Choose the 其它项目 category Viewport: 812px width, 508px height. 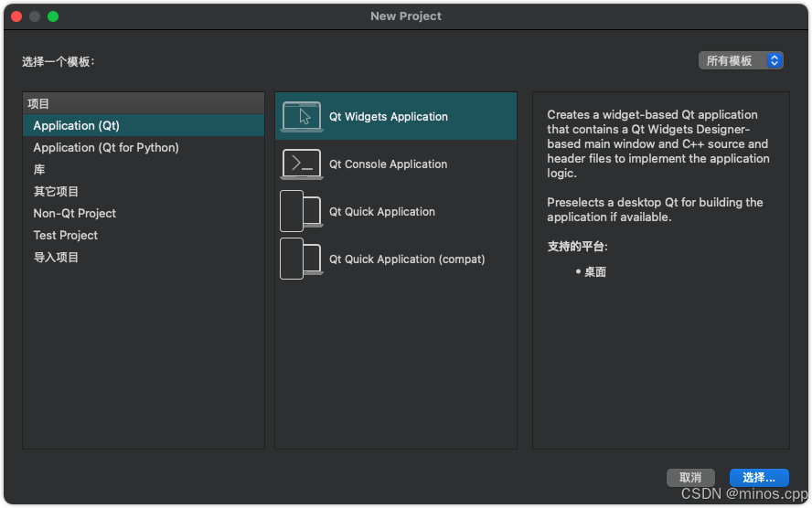point(144,191)
